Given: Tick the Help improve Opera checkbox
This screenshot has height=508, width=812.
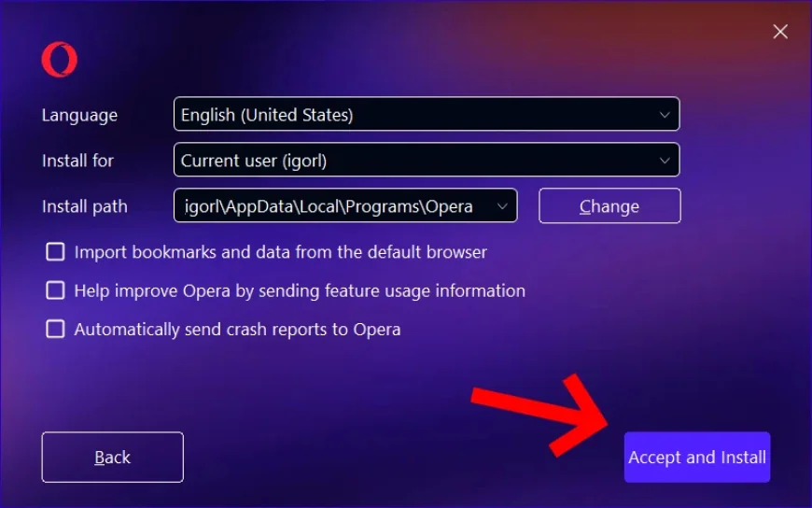Looking at the screenshot, I should click(55, 290).
